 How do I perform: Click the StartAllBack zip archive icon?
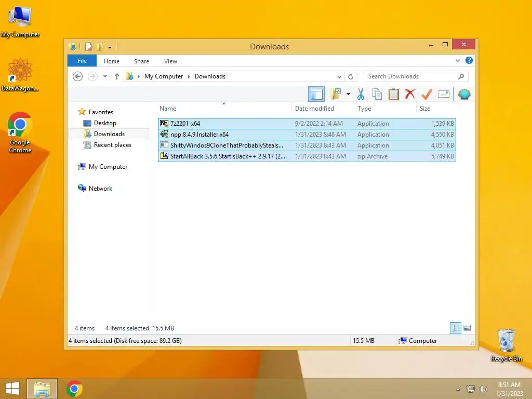pos(164,156)
